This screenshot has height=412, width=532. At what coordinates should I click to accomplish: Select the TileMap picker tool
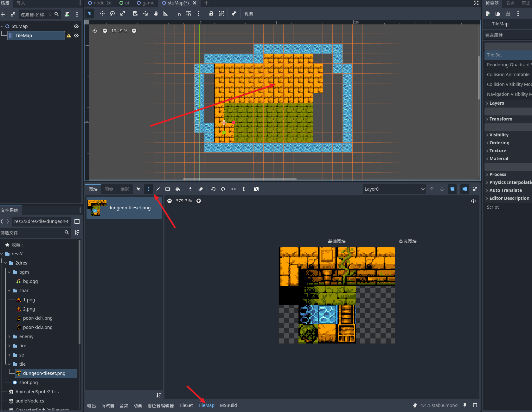(x=190, y=189)
